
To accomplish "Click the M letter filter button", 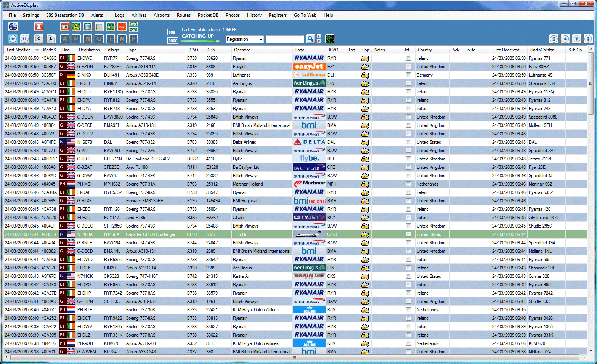I will point(122,39).
